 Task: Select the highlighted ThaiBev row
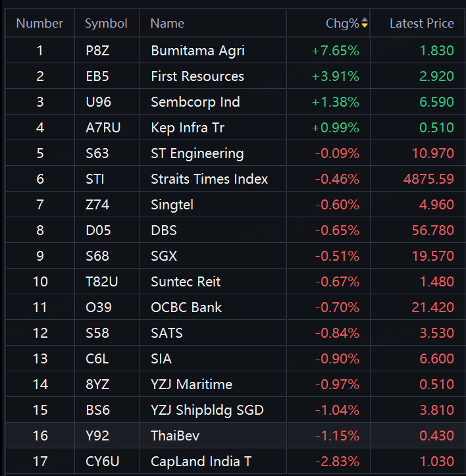[x=175, y=436]
